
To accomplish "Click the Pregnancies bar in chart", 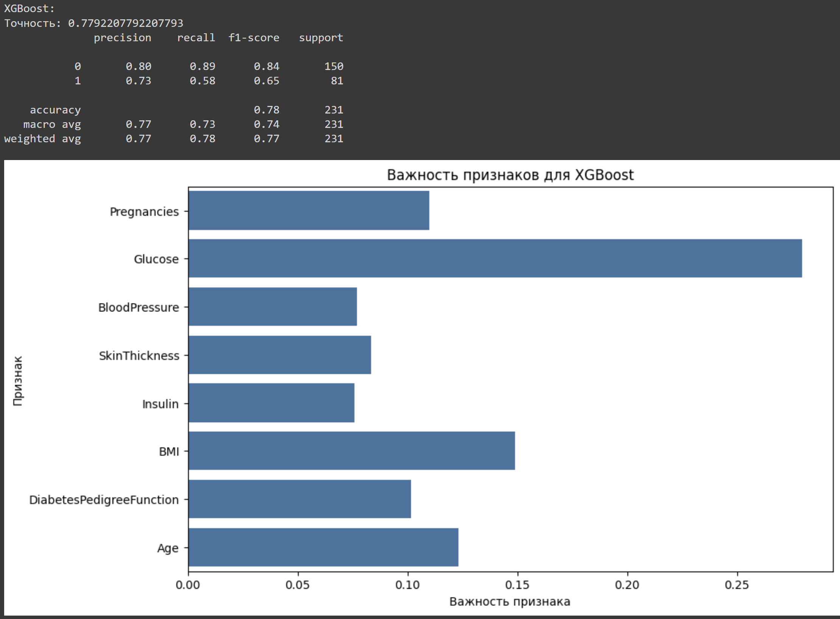I will 309,210.
